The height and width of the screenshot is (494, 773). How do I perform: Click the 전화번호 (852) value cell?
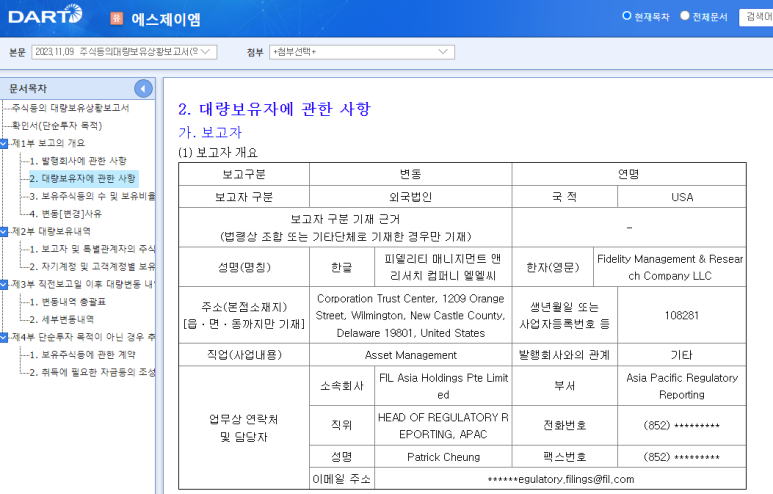[x=682, y=425]
